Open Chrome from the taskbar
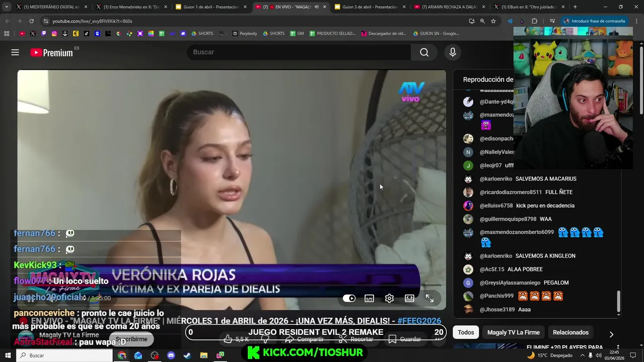The image size is (644, 362). pos(122,355)
